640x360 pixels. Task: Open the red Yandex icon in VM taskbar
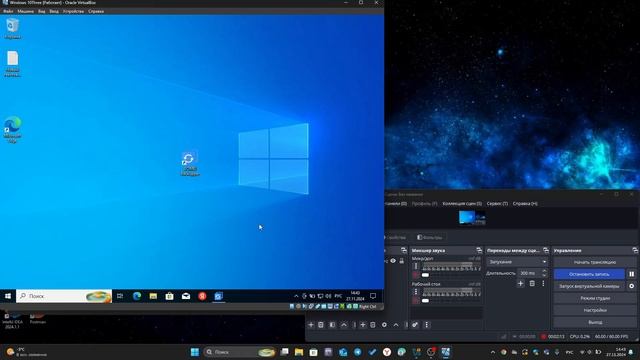[x=202, y=296]
